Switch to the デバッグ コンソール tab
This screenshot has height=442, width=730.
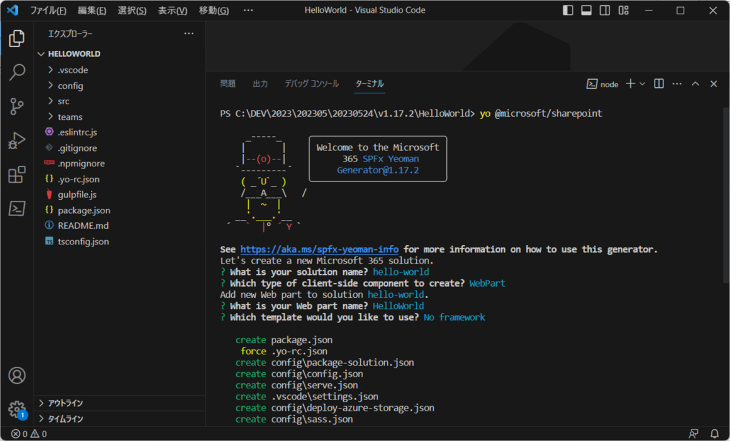[312, 84]
